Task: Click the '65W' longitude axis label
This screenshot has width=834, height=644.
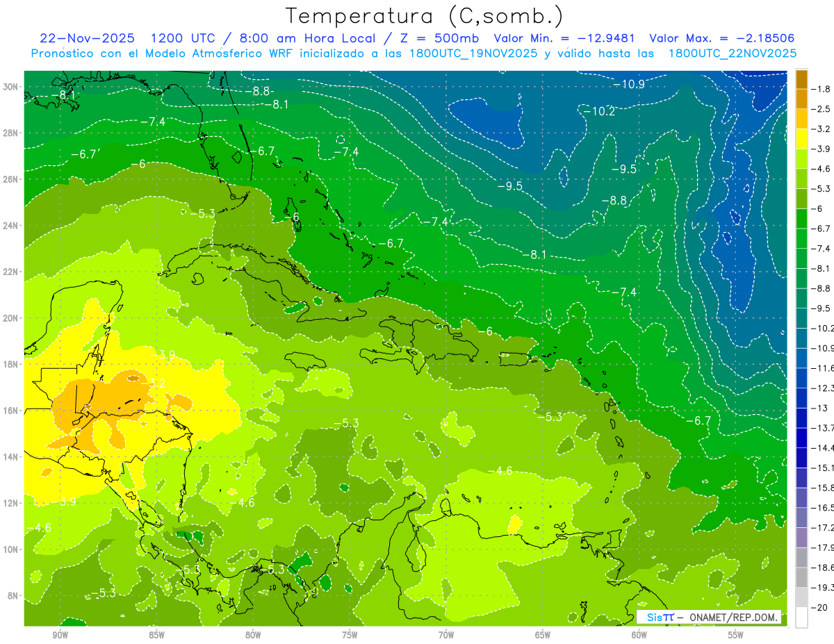Action: [543, 635]
